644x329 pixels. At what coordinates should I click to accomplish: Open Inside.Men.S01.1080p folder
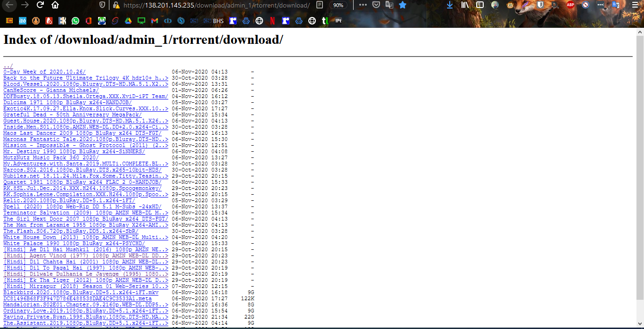click(x=86, y=127)
